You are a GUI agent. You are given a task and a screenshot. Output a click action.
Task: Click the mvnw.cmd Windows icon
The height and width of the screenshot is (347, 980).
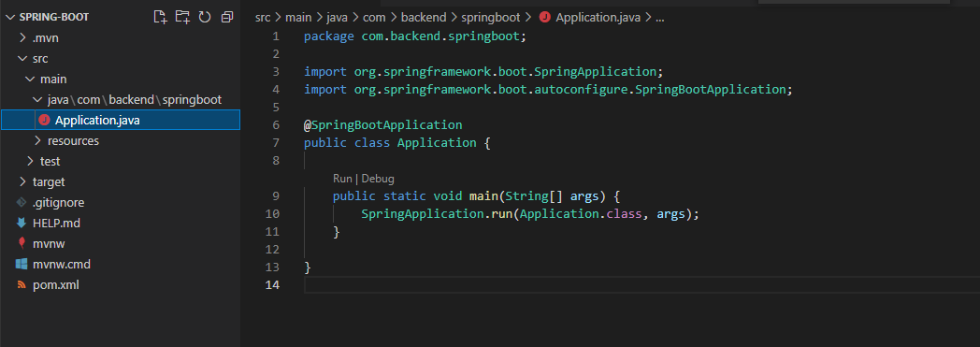tap(22, 265)
